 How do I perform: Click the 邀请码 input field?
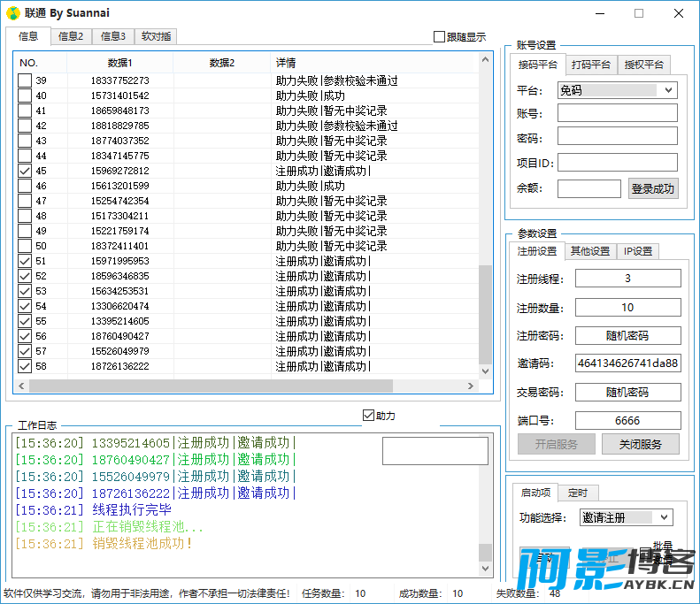pos(627,363)
